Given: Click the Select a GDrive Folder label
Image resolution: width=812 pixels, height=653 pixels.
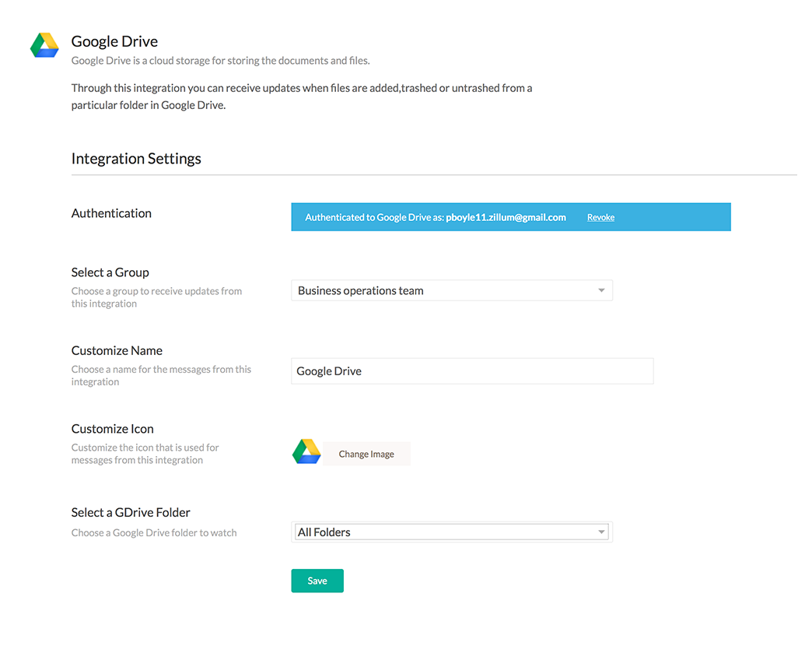Looking at the screenshot, I should coord(131,513).
